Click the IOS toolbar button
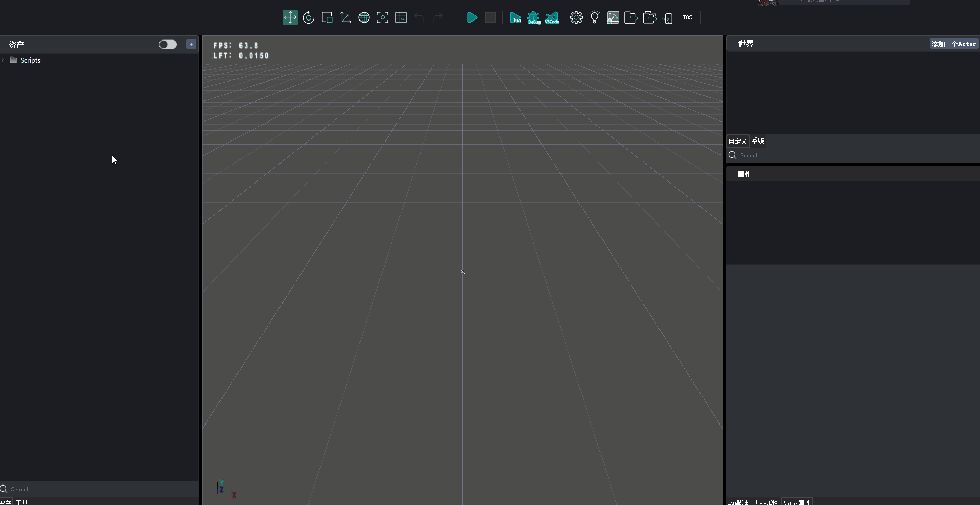The height and width of the screenshot is (505, 980). (x=687, y=17)
